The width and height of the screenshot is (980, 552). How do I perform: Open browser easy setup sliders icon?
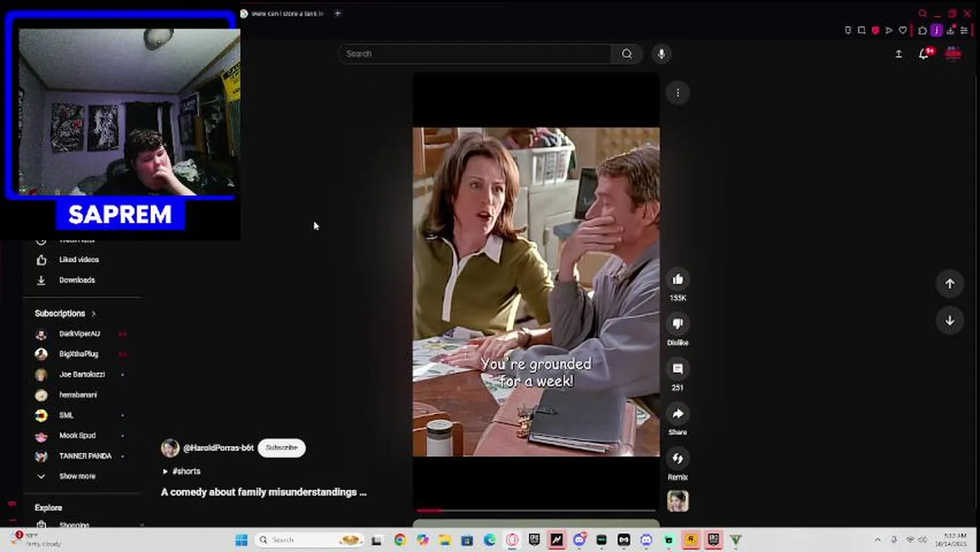(x=965, y=31)
